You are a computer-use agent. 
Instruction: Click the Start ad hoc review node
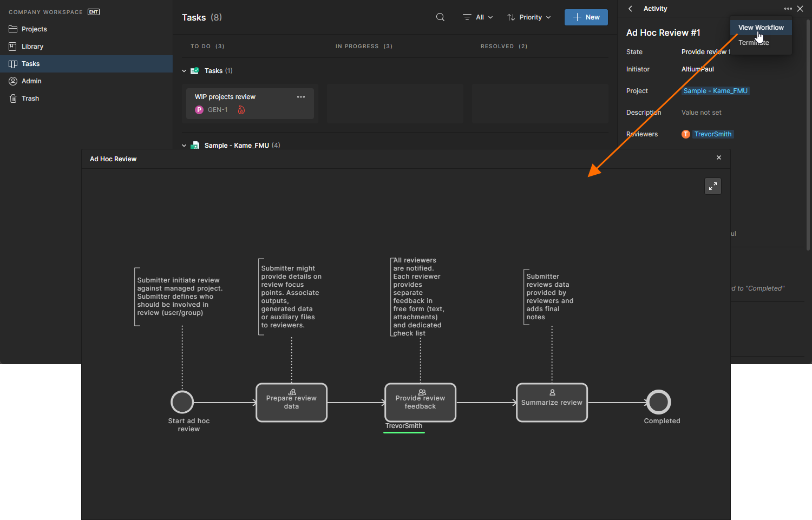click(x=182, y=402)
